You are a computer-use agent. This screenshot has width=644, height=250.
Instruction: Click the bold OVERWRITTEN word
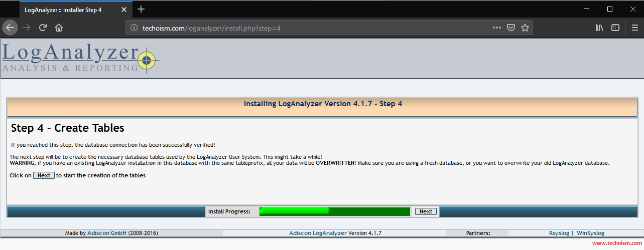[336, 163]
